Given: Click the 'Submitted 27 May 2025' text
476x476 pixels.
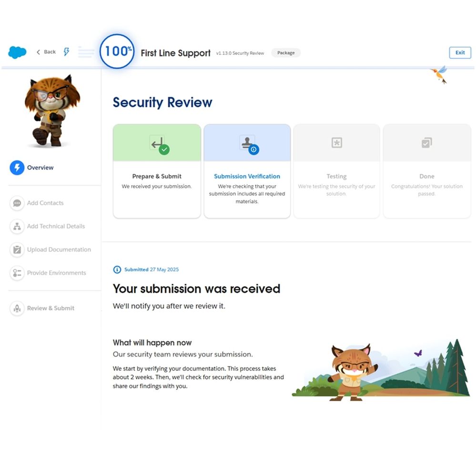Looking at the screenshot, I should click(152, 269).
